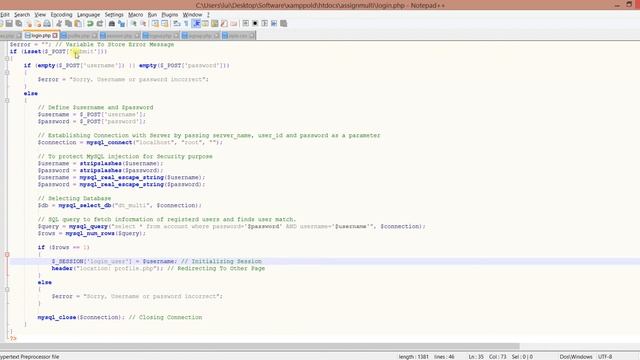This screenshot has width=640, height=360.
Task: Click the mysql_select_db code line
Action: (120, 205)
